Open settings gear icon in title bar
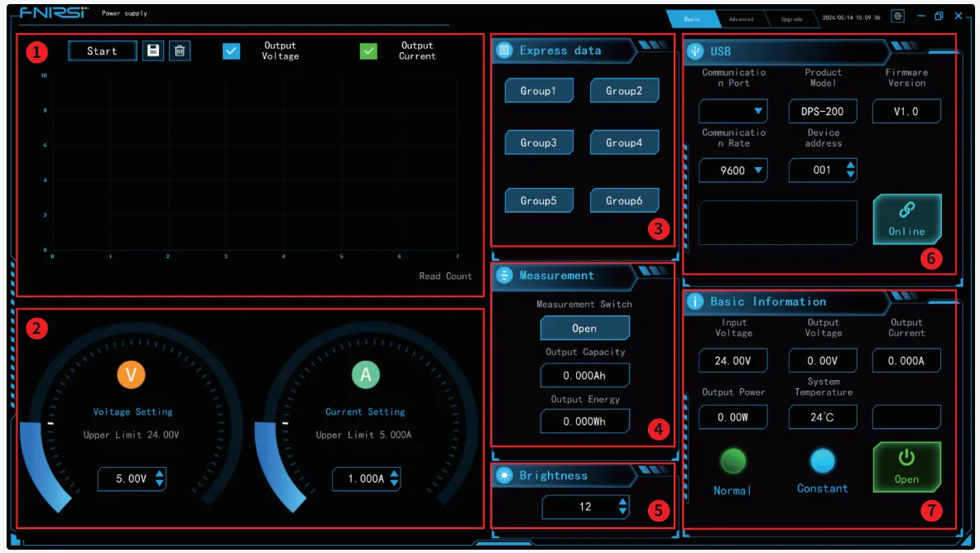980x553 pixels. coord(897,17)
